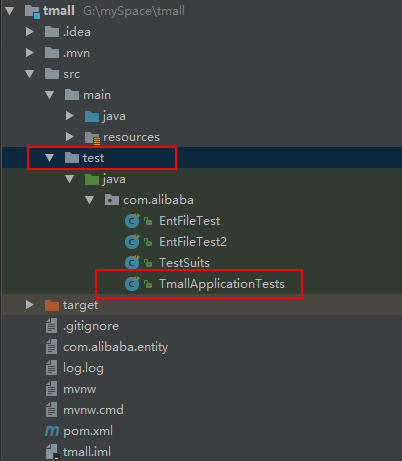
Task: Select the pom.xml file
Action: 88,431
